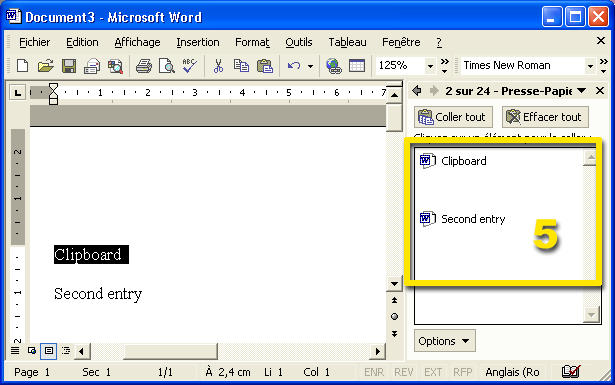The height and width of the screenshot is (385, 615).
Task: Open print preview with the magnifier page icon
Action: tap(167, 65)
